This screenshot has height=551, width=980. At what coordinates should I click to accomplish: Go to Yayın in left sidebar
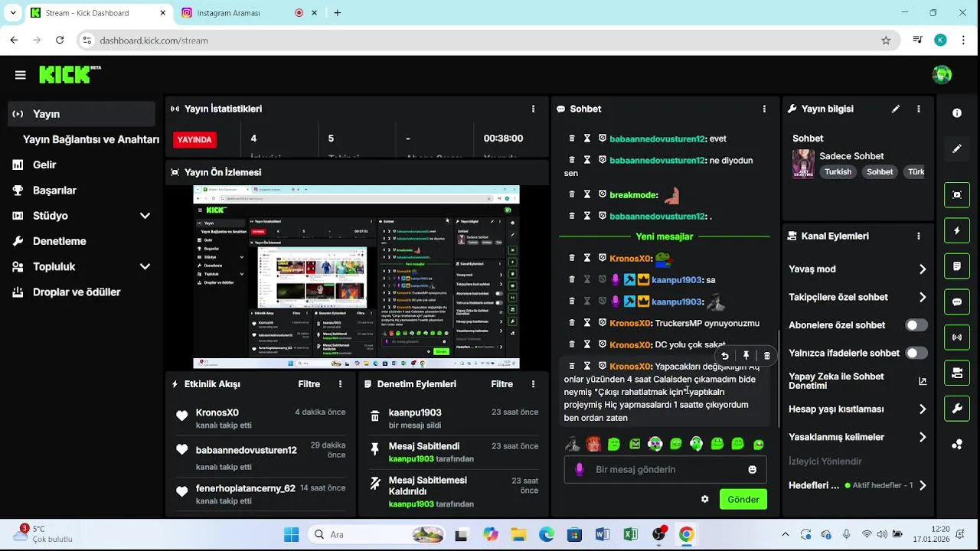81,114
